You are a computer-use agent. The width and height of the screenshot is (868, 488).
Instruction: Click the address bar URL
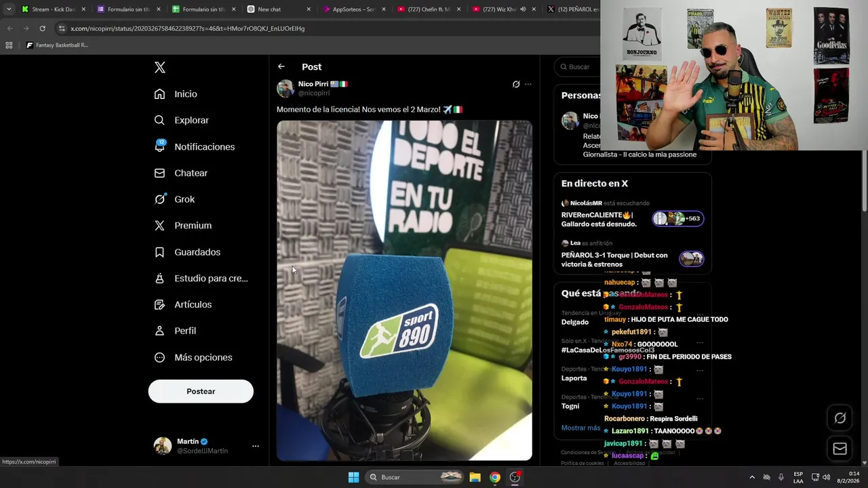(x=188, y=28)
